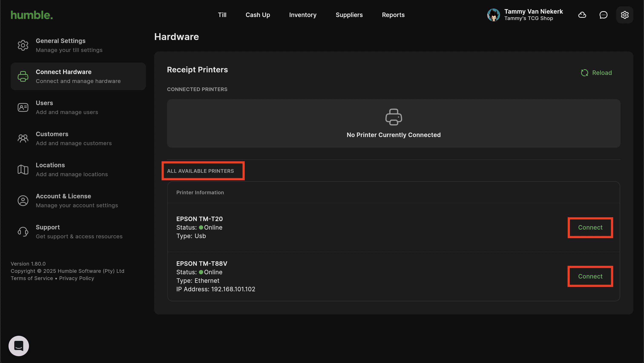Click the settings gear icon in header
This screenshot has width=644, height=363.
(624, 15)
